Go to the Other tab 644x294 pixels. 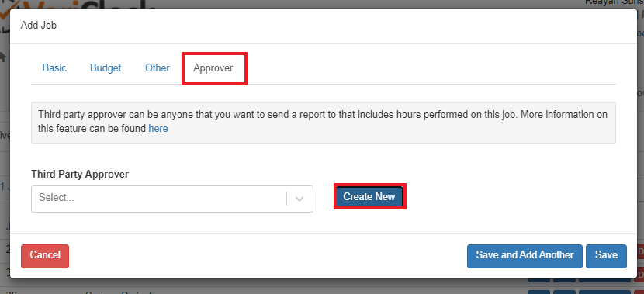coord(158,67)
